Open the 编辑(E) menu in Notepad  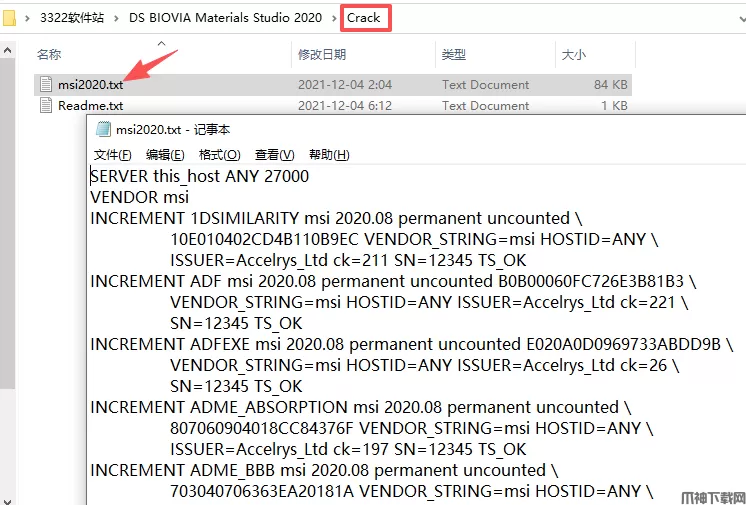tap(165, 155)
